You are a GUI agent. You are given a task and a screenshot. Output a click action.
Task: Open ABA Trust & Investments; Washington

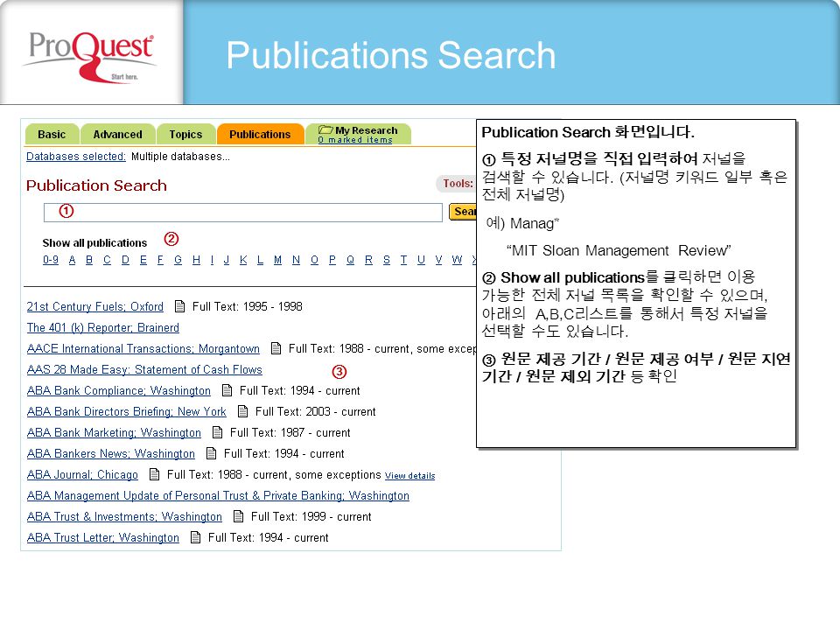click(124, 516)
